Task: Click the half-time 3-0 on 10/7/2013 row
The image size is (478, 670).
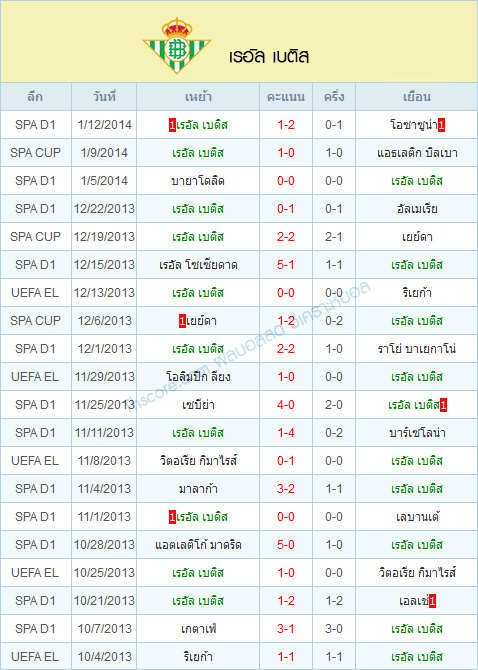Action: 334,629
